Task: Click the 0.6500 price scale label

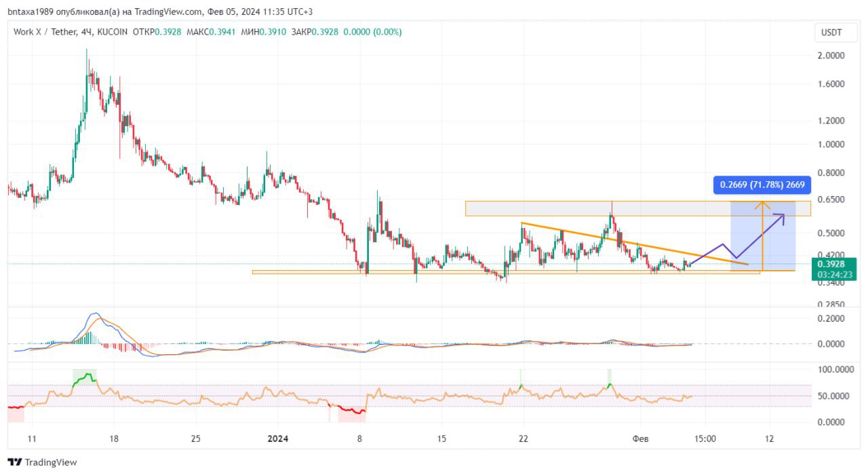Action: point(831,199)
